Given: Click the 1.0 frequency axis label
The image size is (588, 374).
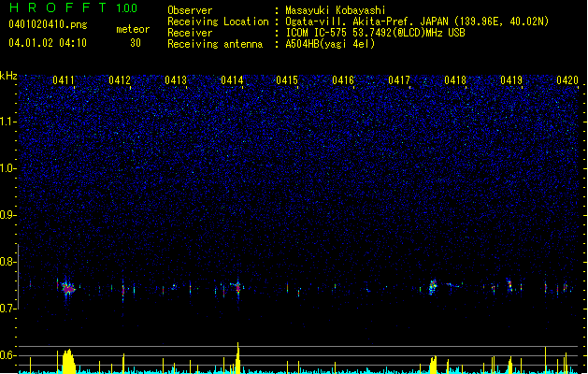Looking at the screenshot, I should (x=8, y=168).
